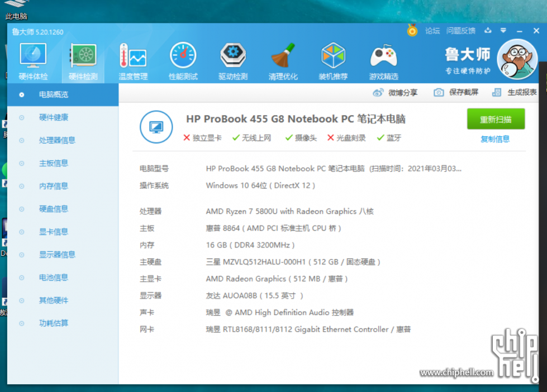Click the Windows 10 64位 operating system value
Screen dimensions: 547x392
point(260,185)
